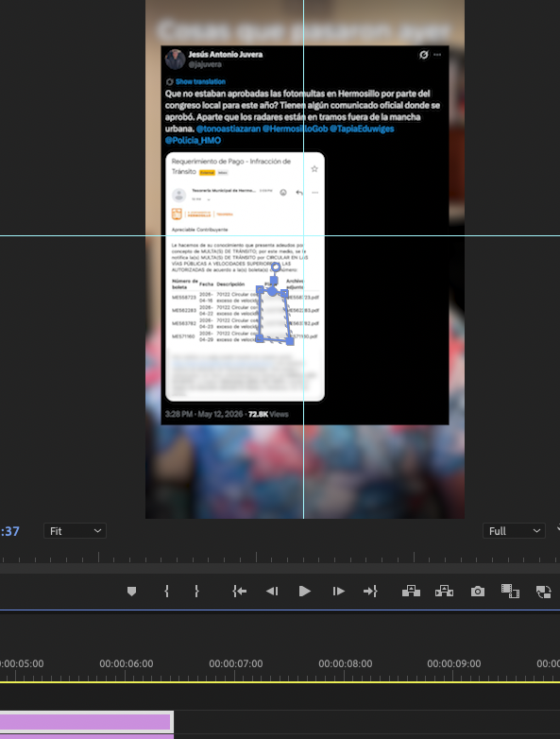Open the Full playback resolution dropdown
The height and width of the screenshot is (739, 560).
click(514, 531)
